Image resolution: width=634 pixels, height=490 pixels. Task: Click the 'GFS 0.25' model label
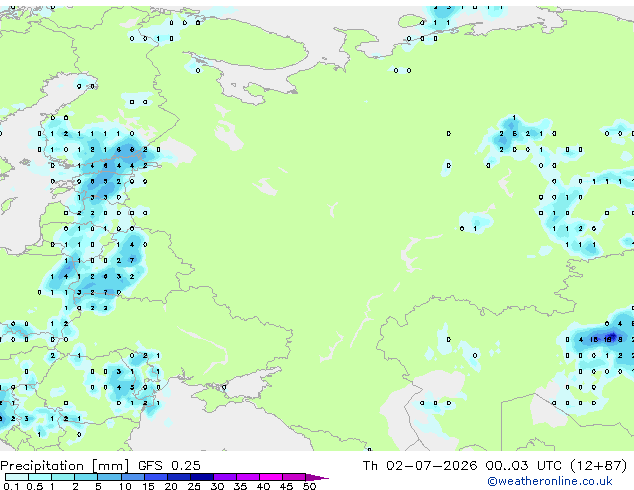(x=169, y=466)
